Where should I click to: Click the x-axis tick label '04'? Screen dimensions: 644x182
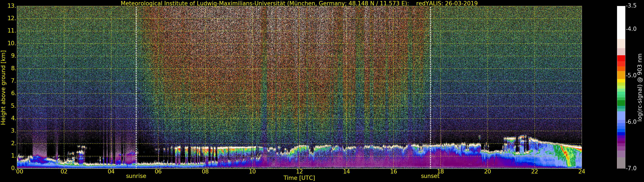111,172
